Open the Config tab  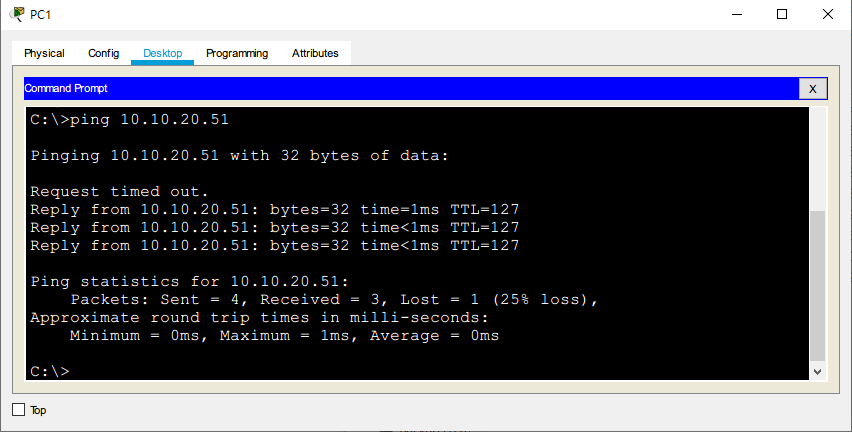103,53
